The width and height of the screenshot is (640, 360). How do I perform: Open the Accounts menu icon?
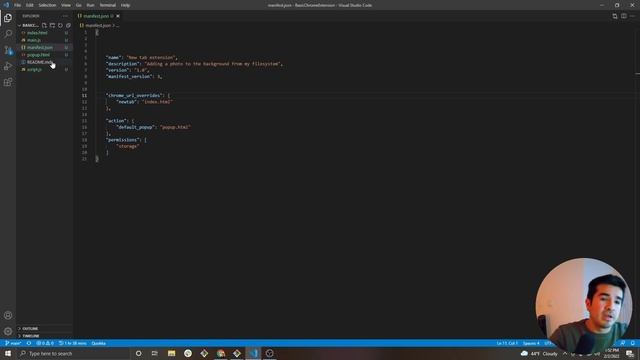pos(8,315)
